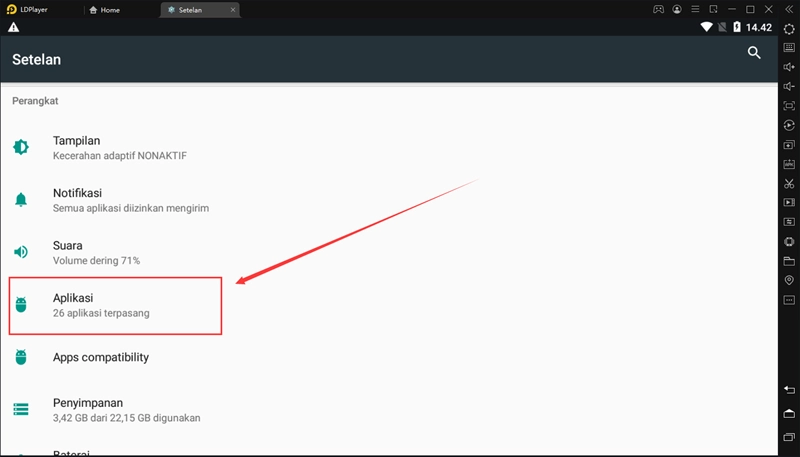Open multi-instance manager icon in sidebar
The height and width of the screenshot is (457, 800).
pyautogui.click(x=789, y=145)
